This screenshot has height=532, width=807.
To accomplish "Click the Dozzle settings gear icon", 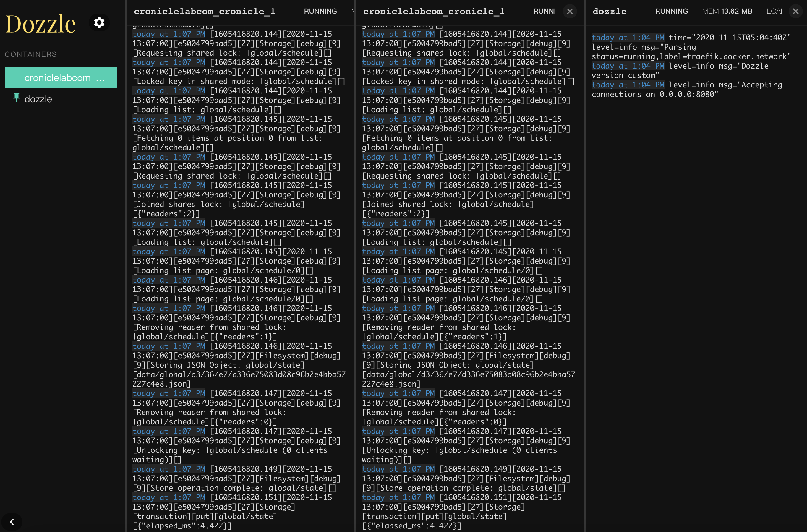I will pos(99,22).
